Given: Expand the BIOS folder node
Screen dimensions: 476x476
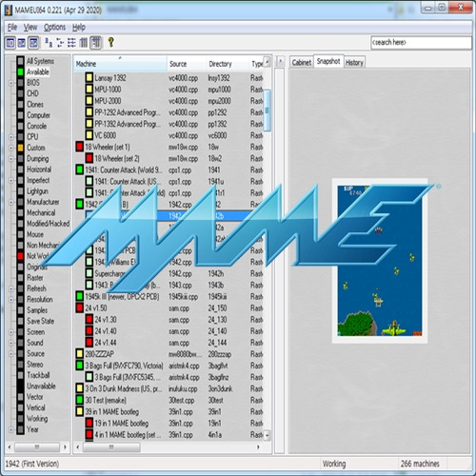Looking at the screenshot, I should 11,83.
